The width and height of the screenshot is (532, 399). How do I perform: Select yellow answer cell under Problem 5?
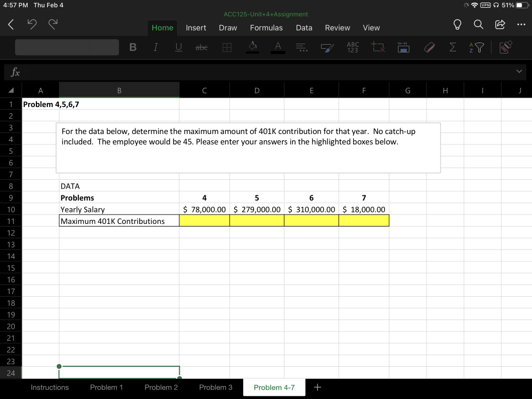pyautogui.click(x=257, y=220)
